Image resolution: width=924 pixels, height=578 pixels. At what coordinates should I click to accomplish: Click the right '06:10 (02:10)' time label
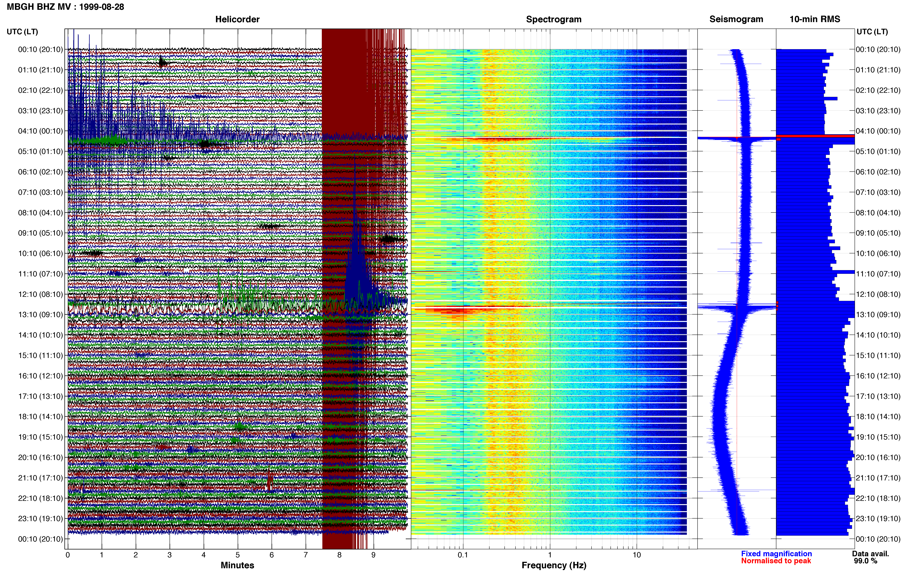pyautogui.click(x=878, y=172)
